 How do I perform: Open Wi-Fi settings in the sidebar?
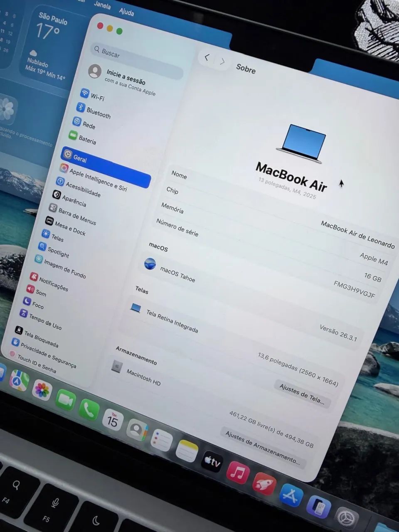[93, 95]
